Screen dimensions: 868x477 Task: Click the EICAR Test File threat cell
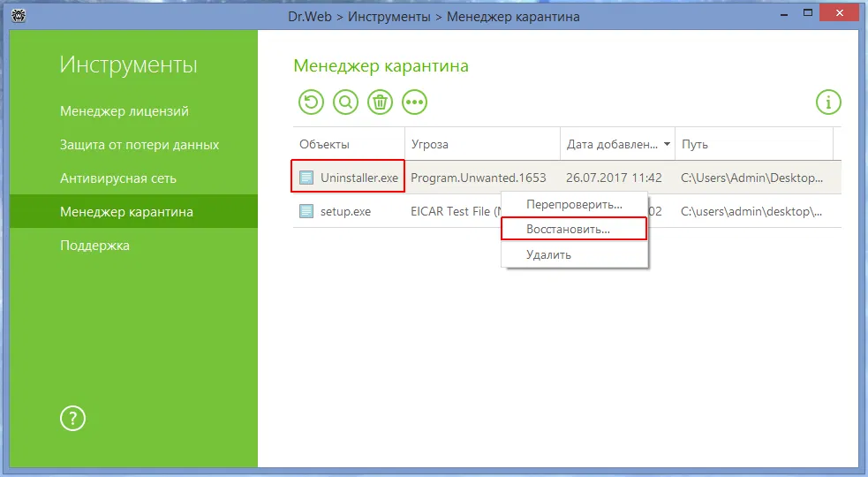456,212
